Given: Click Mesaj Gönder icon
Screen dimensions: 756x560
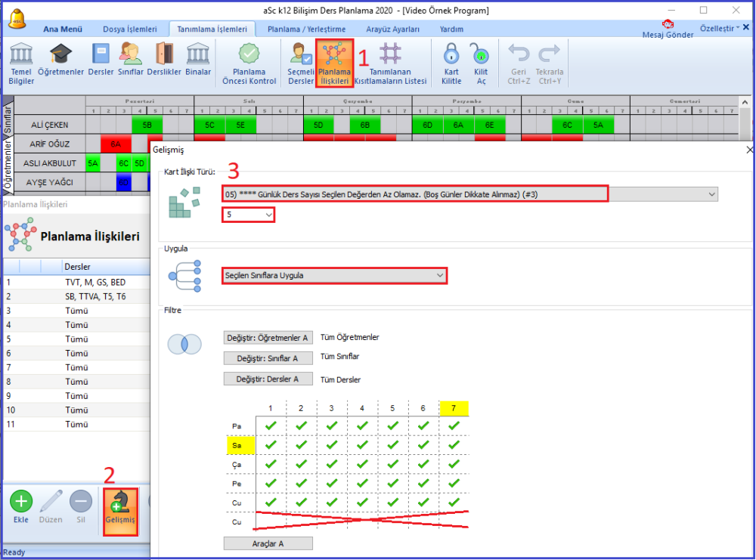Looking at the screenshot, I should tap(668, 29).
